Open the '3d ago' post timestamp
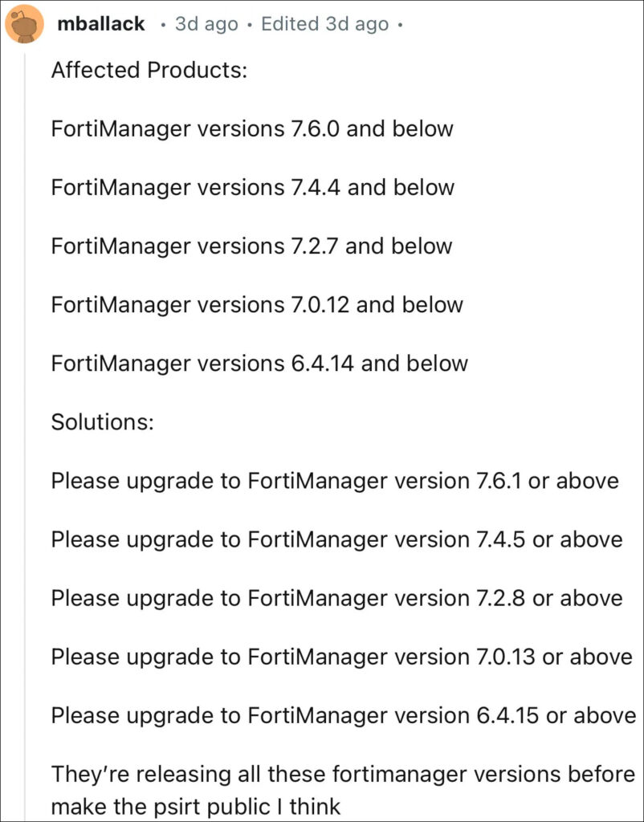The image size is (644, 822). pos(206,24)
